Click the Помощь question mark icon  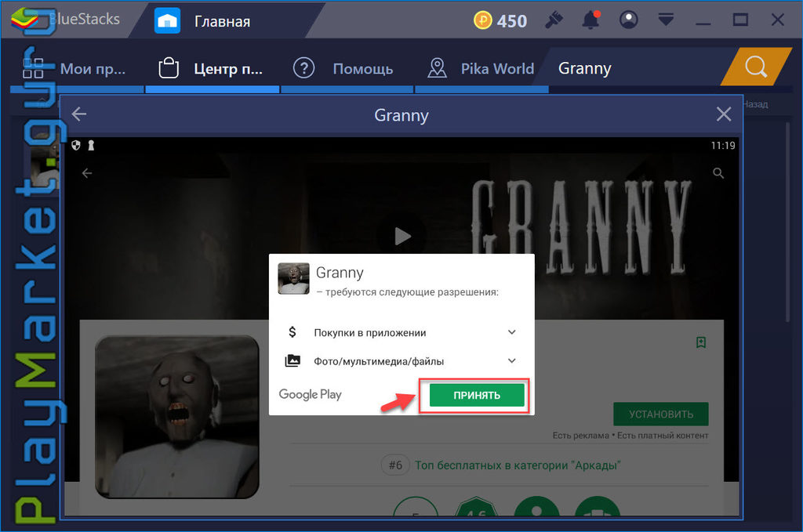[303, 68]
